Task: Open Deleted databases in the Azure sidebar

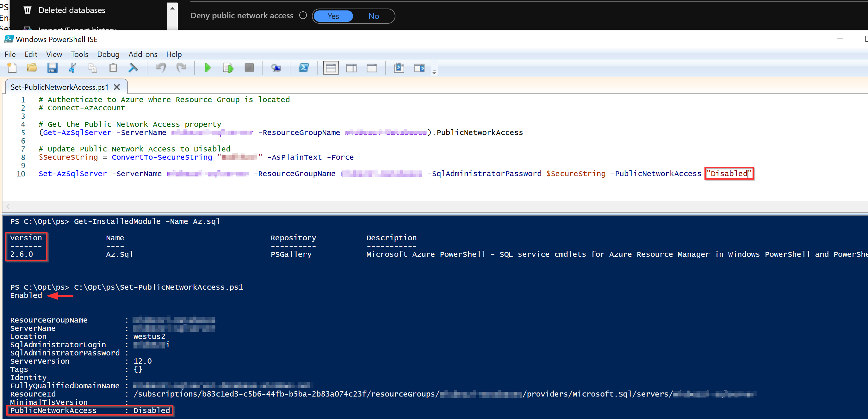Action: tap(72, 10)
